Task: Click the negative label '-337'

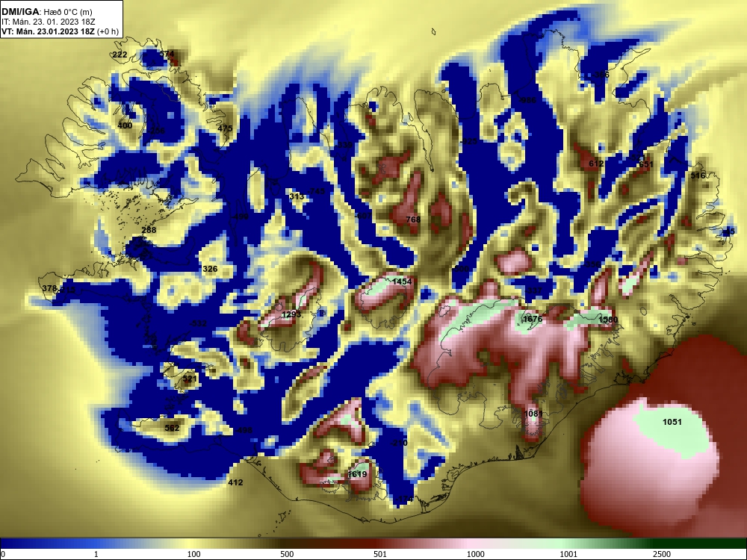Action: (x=533, y=290)
